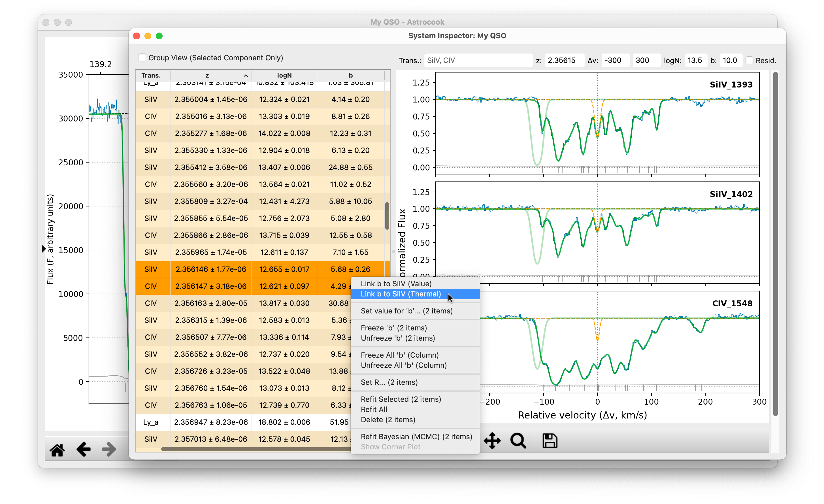Select the Ly_a row at z 2.356947
The width and height of the screenshot is (824, 504).
point(243,422)
